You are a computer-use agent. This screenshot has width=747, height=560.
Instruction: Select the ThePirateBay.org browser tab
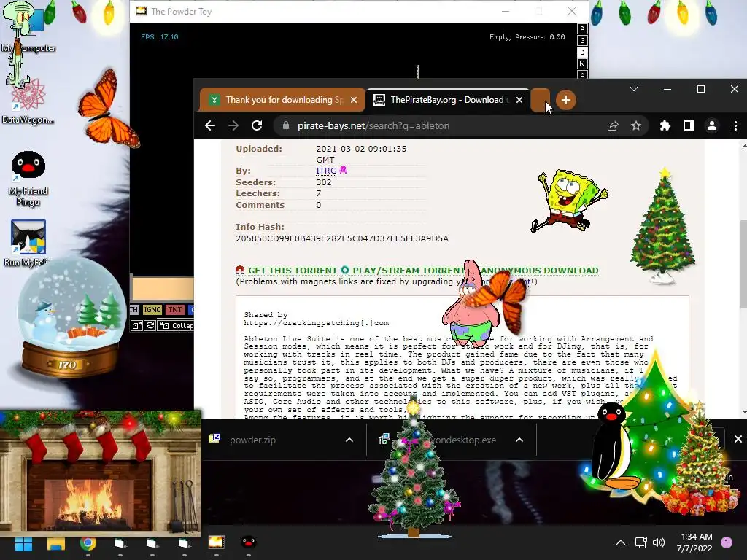click(447, 100)
